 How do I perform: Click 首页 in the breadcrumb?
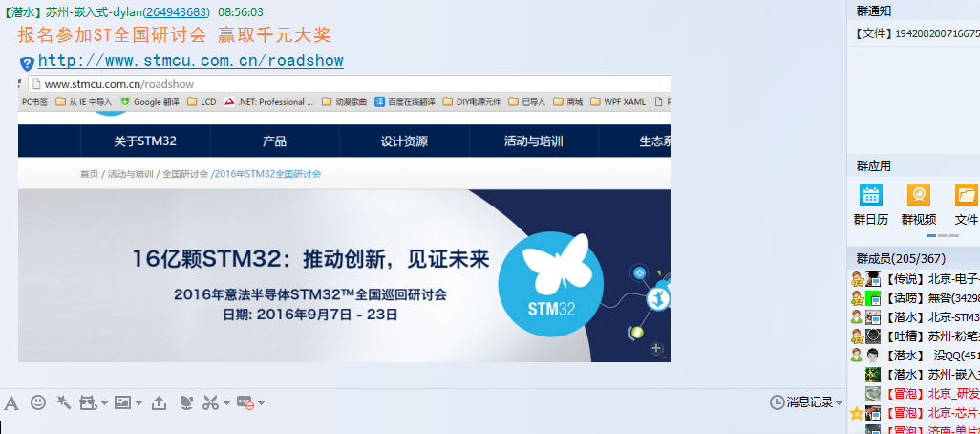tap(89, 174)
